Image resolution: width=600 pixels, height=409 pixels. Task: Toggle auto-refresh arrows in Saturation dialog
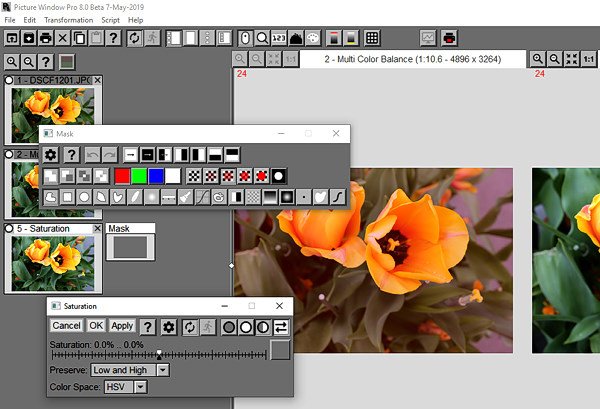[190, 327]
